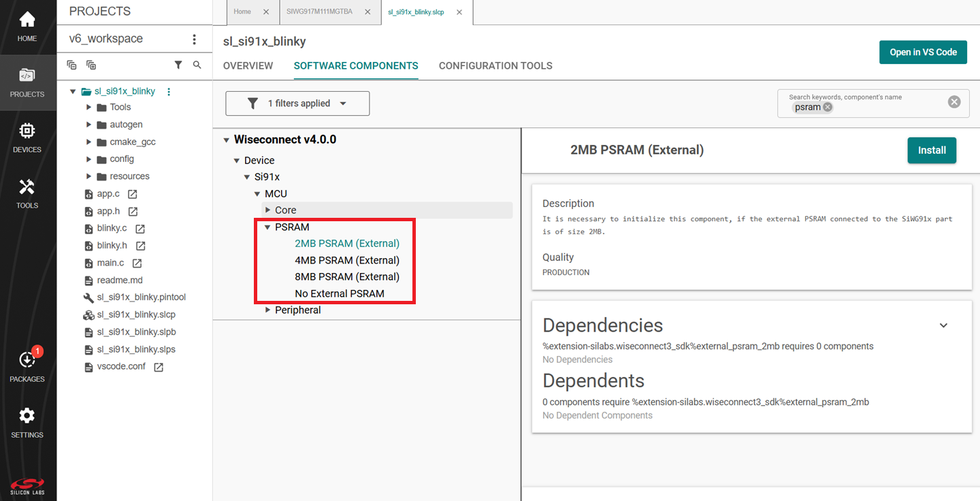
Task: Open Settings gear in sidebar
Action: coord(27,422)
